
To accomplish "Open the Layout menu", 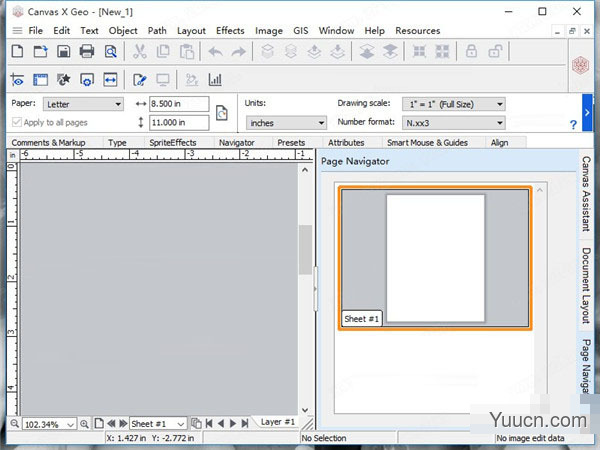I will point(191,31).
